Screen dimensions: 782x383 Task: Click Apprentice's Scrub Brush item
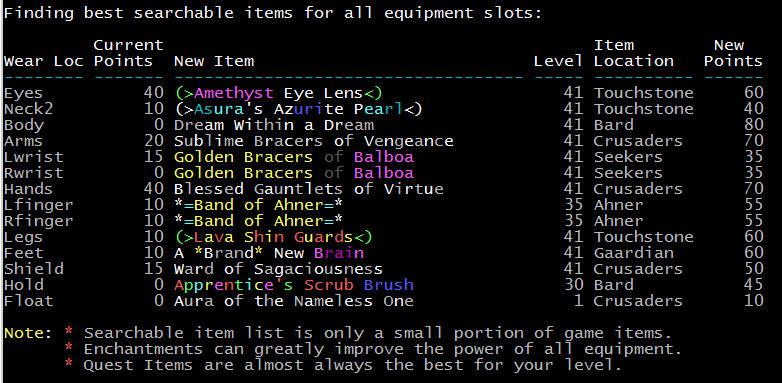click(294, 285)
